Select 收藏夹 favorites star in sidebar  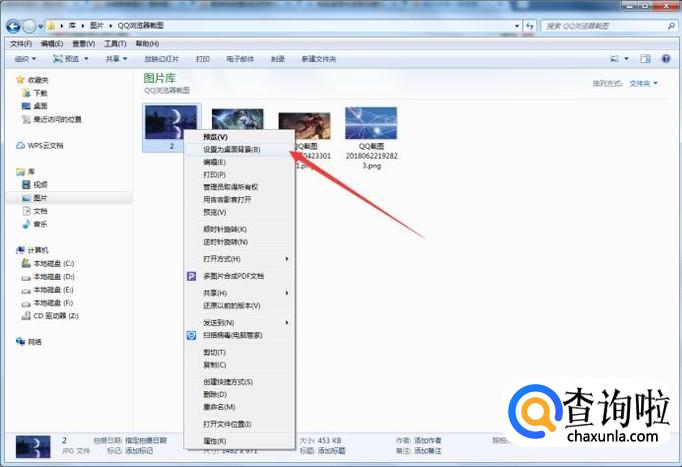coord(33,80)
